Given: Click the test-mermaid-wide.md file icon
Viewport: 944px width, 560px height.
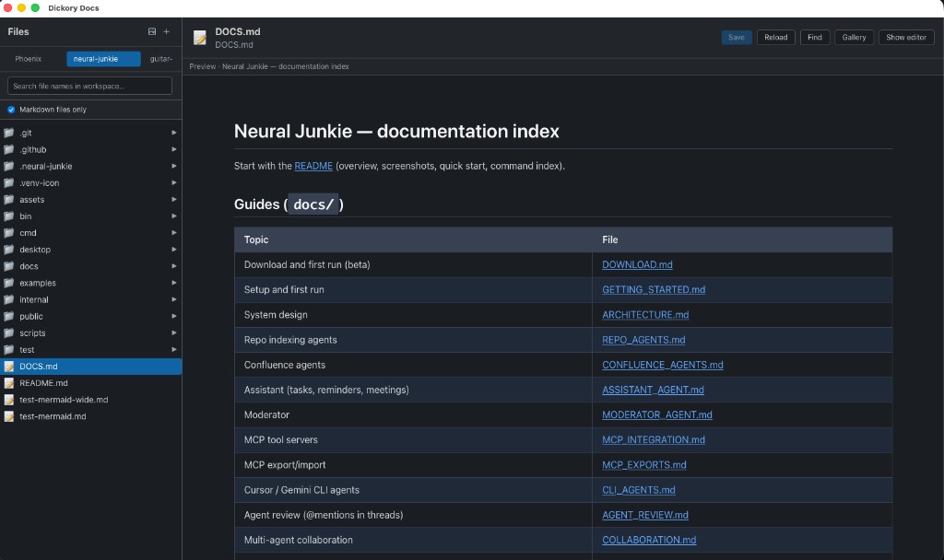Looking at the screenshot, I should [9, 400].
